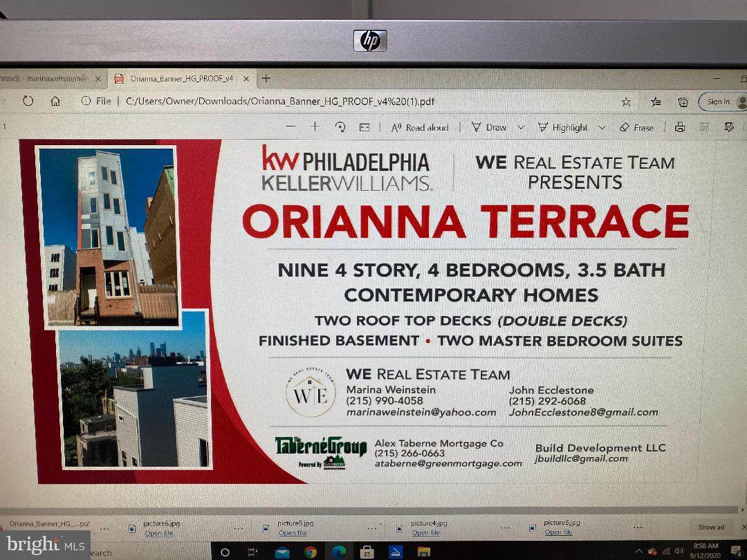The width and height of the screenshot is (747, 560).
Task: Show hidden system tray icons
Action: coord(638,552)
